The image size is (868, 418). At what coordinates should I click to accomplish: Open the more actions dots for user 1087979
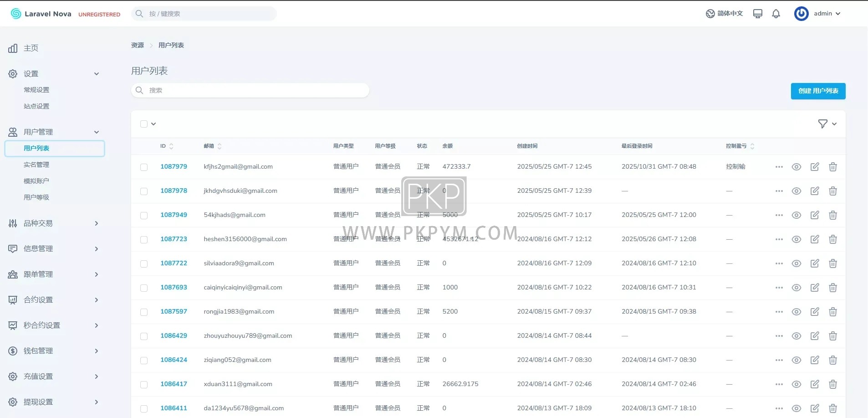click(779, 167)
